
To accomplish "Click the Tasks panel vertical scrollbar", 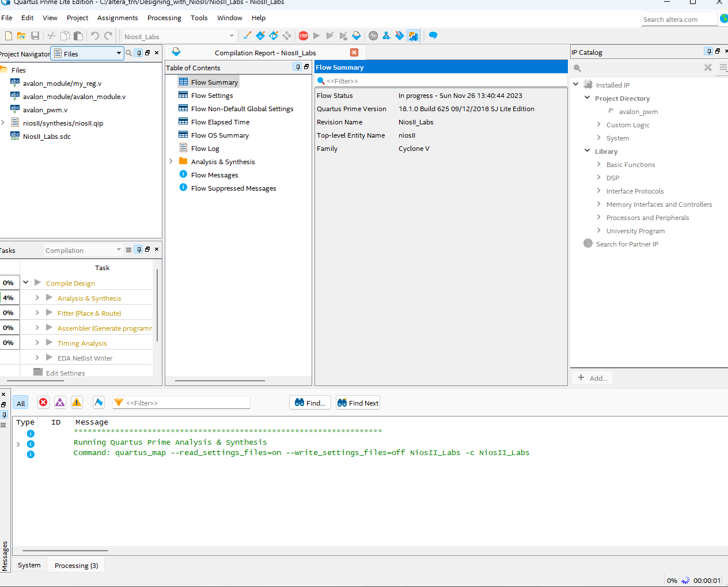I will 157,305.
